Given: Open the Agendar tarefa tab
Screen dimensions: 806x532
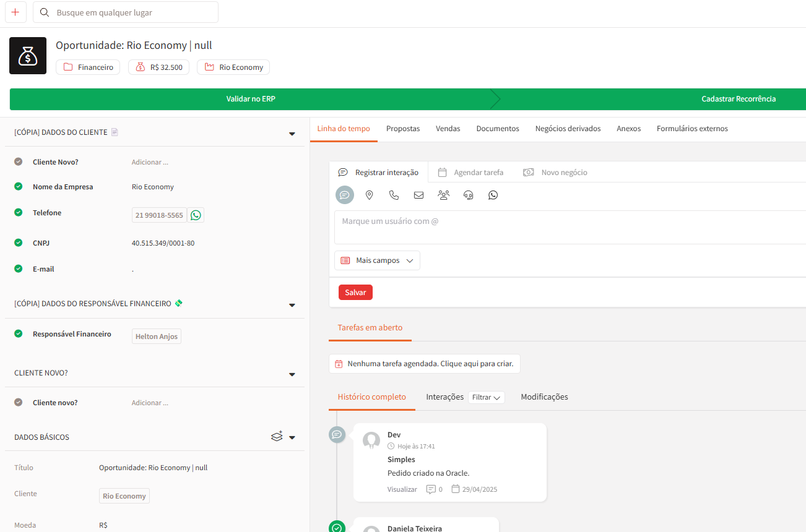Looking at the screenshot, I should click(471, 173).
